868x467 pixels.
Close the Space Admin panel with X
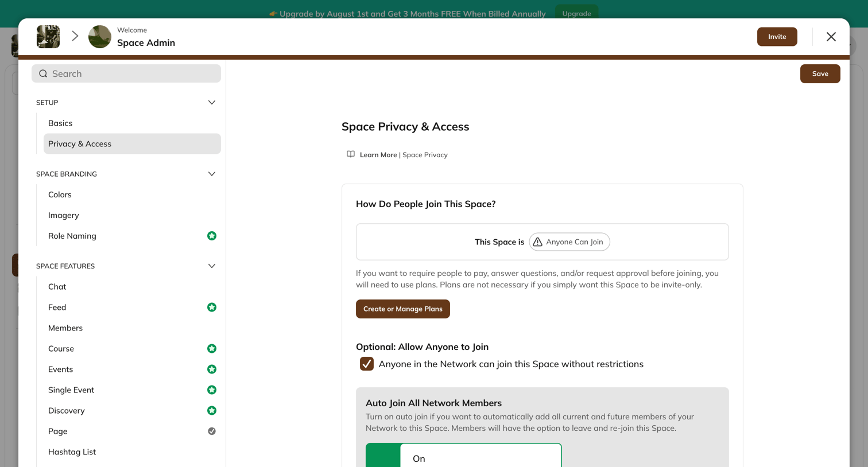pos(831,37)
